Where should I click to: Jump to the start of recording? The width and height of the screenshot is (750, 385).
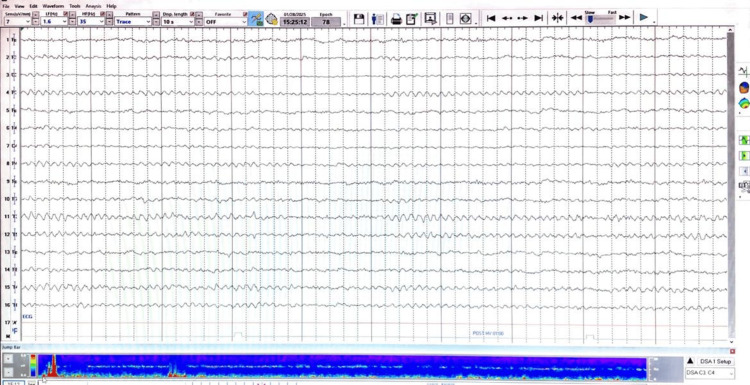[x=491, y=18]
